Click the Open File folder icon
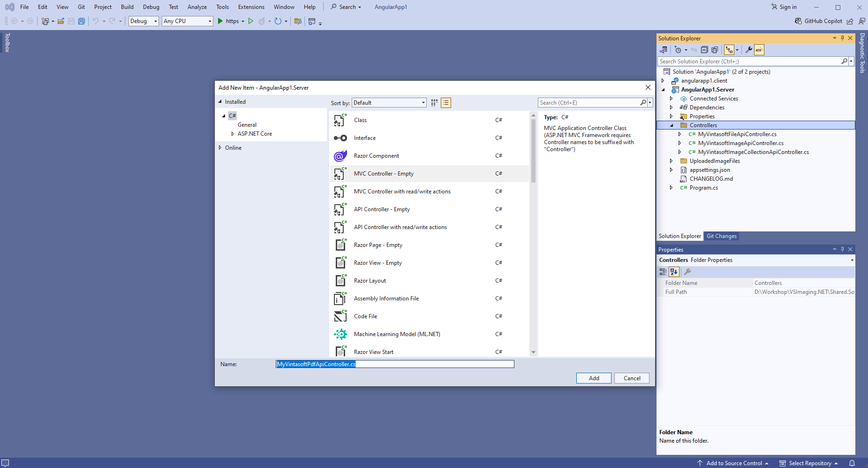 61,21
